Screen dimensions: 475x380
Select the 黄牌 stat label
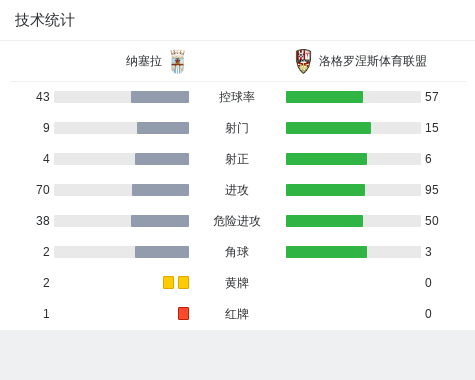coord(237,283)
